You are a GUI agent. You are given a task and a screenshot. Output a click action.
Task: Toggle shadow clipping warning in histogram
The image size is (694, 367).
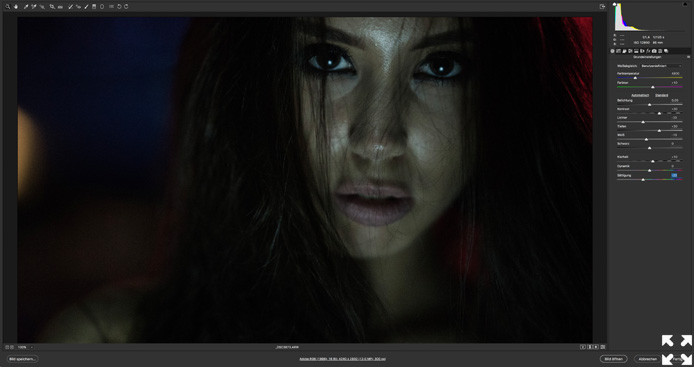pyautogui.click(x=614, y=4)
